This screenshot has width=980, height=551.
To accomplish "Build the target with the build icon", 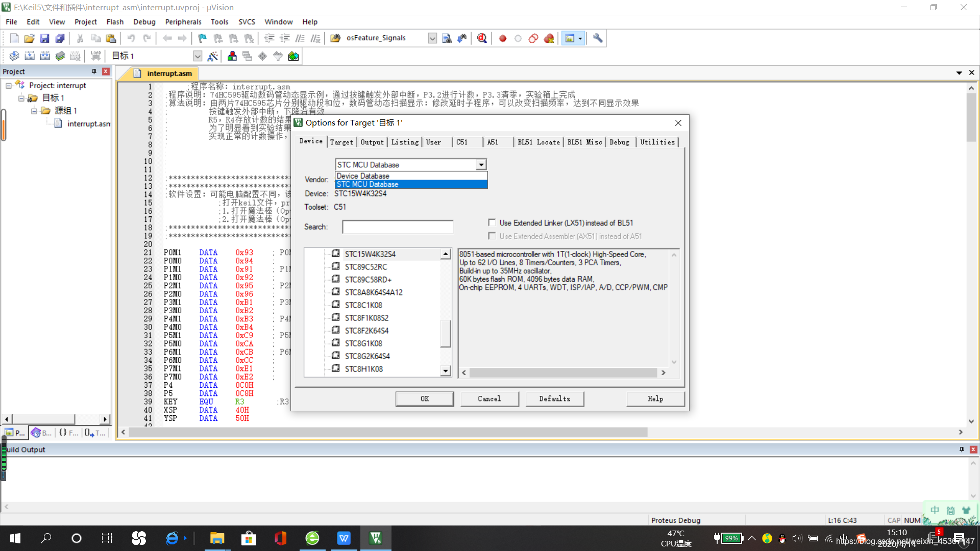I will [30, 56].
